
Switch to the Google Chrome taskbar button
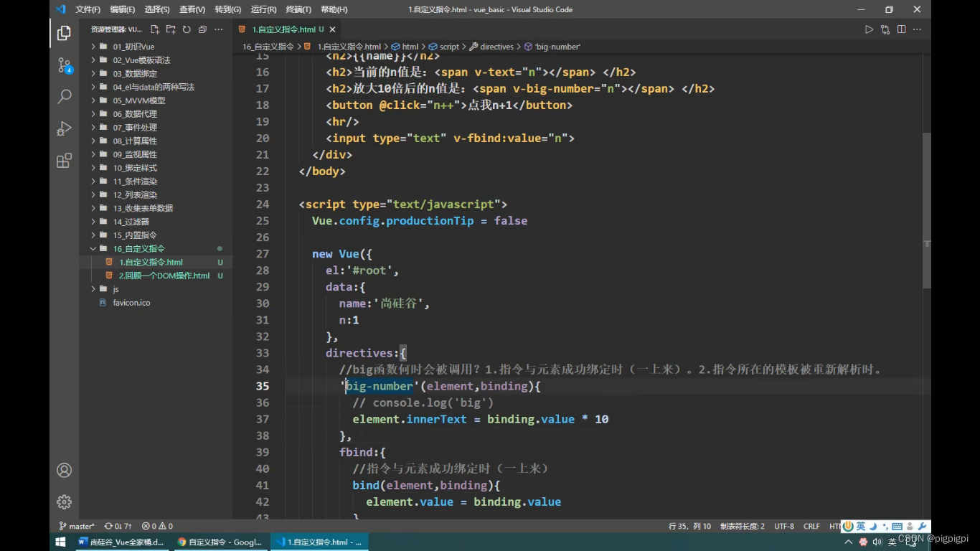point(220,542)
